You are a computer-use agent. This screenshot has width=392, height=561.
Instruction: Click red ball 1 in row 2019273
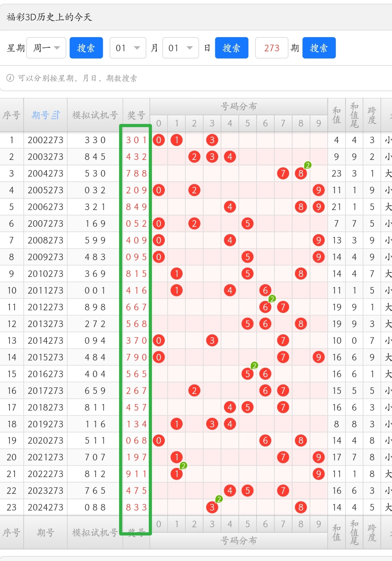(176, 424)
